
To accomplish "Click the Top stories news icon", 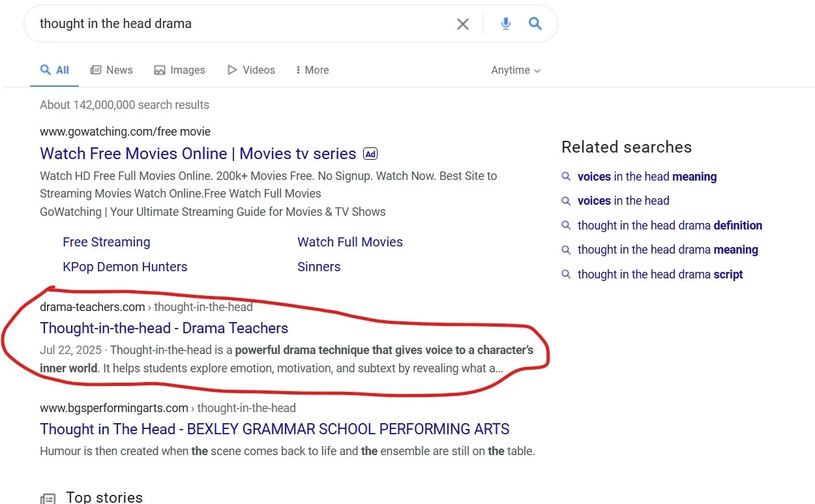I will click(48, 497).
